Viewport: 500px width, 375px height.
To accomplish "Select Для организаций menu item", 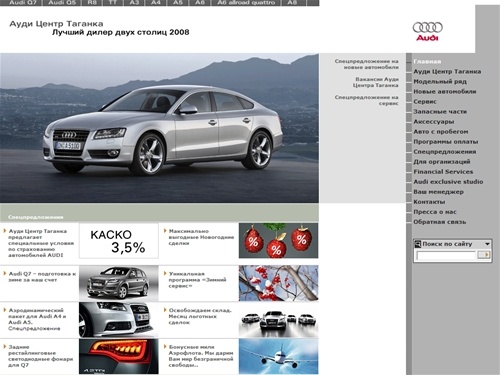I will 442,162.
